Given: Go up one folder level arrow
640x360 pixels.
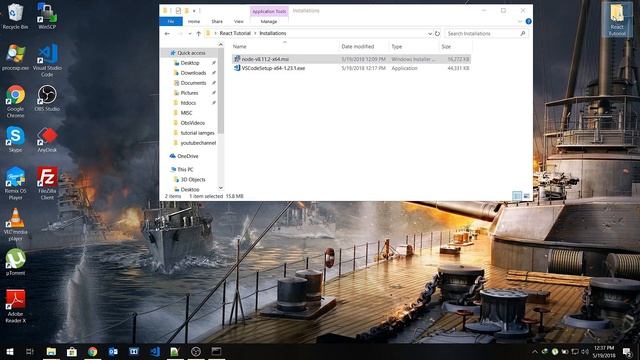Looking at the screenshot, I should click(x=198, y=33).
